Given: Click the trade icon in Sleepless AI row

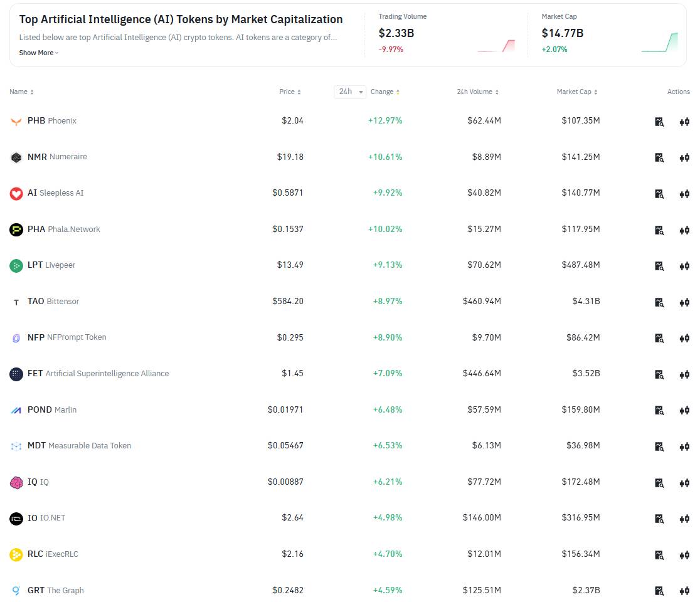Looking at the screenshot, I should [684, 194].
